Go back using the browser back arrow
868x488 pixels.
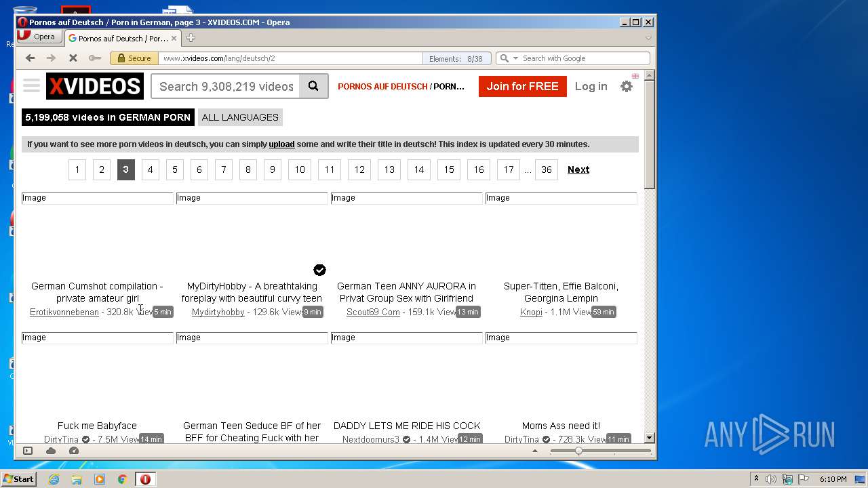coord(30,58)
